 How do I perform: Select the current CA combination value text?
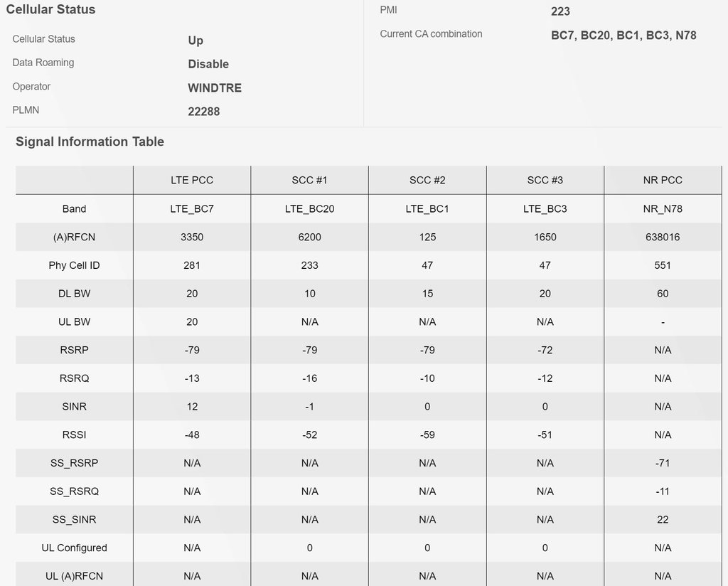pyautogui.click(x=623, y=35)
